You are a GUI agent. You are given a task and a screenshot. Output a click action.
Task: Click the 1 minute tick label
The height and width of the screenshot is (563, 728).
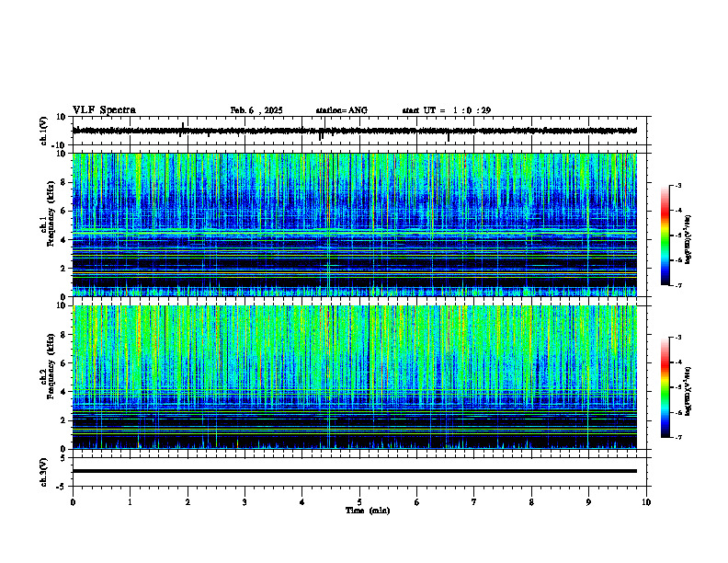point(130,502)
